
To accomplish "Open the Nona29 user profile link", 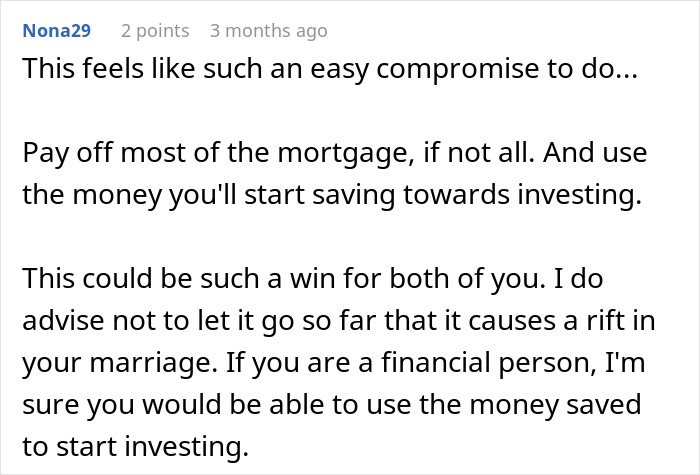I will [55, 31].
